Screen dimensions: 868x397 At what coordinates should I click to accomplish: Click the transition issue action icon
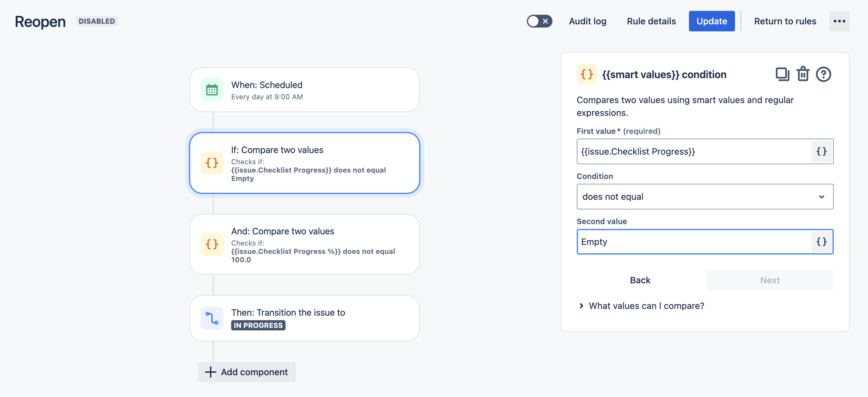pyautogui.click(x=212, y=318)
